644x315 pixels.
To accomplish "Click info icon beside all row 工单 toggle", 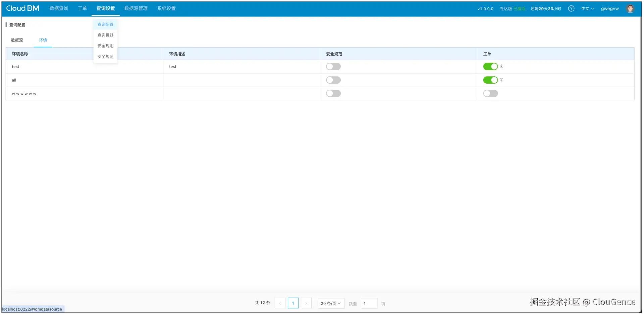I will click(x=501, y=80).
